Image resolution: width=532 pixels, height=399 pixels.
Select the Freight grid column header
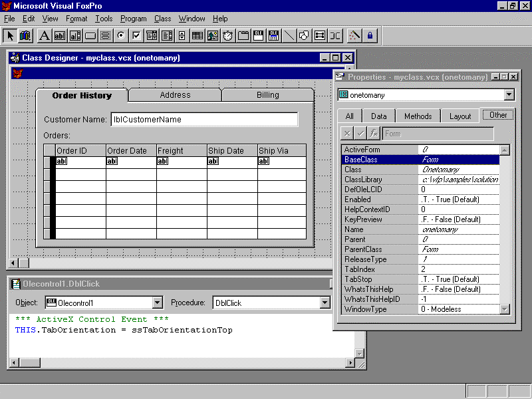[182, 151]
